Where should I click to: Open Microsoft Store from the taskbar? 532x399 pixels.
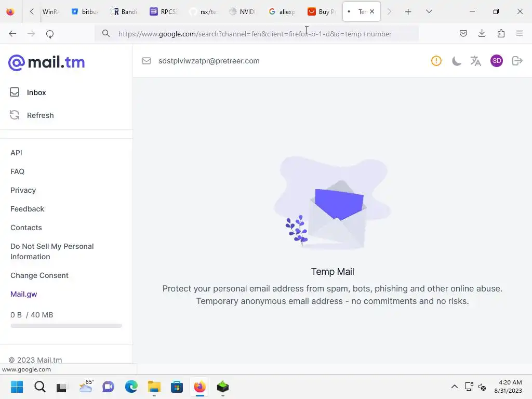pyautogui.click(x=177, y=387)
